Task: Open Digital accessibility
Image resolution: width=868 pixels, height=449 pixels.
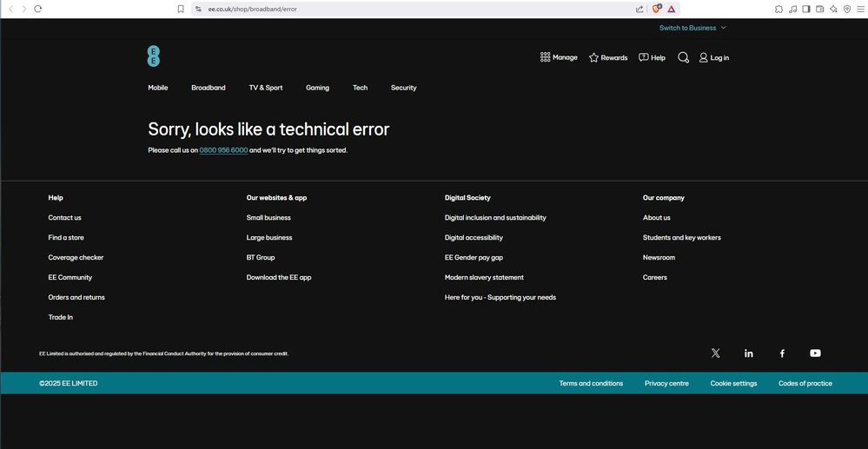Action: (474, 237)
